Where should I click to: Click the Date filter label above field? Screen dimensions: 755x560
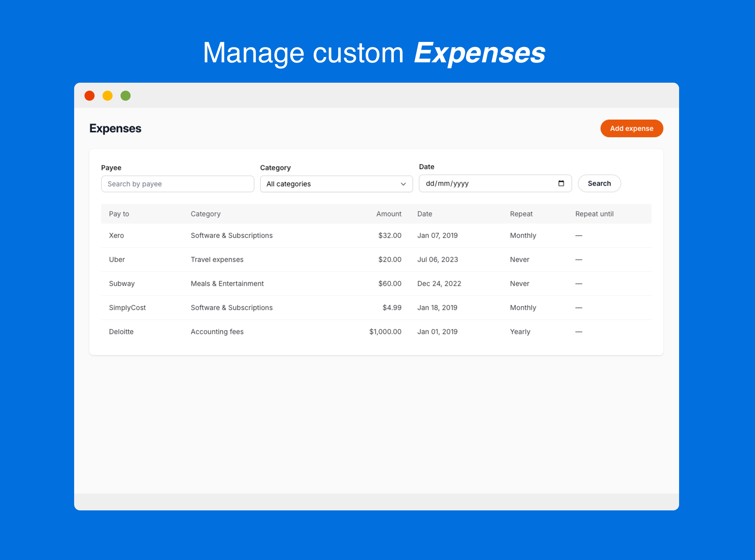point(427,167)
